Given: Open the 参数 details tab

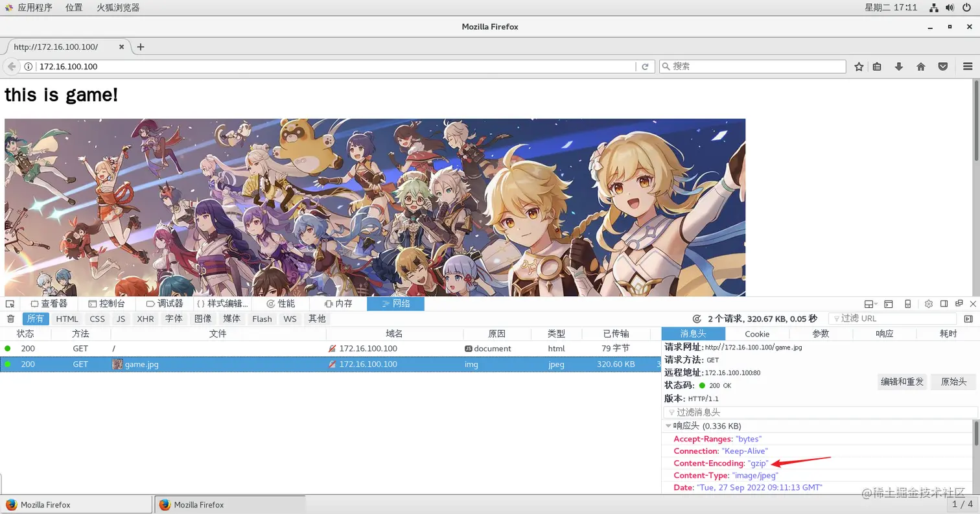Looking at the screenshot, I should (821, 334).
